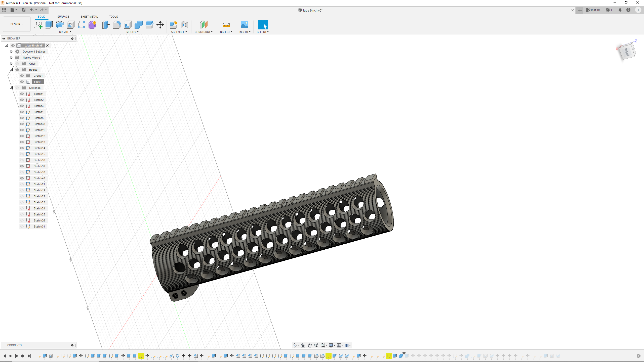Activate the Extrude tool
This screenshot has height=362, width=644.
tap(49, 25)
